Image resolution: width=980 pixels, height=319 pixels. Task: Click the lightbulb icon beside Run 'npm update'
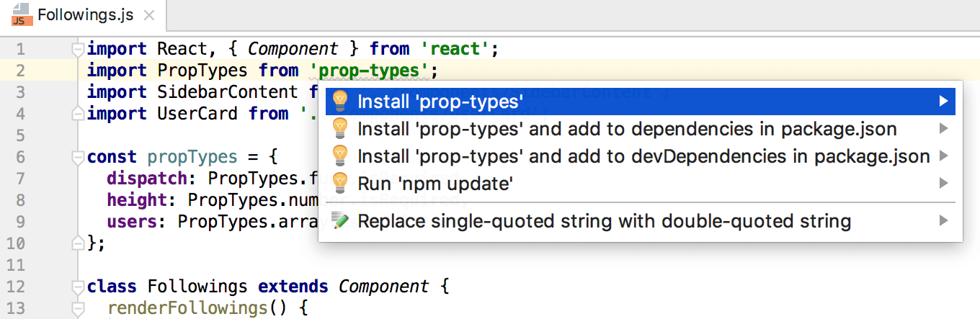point(339,184)
